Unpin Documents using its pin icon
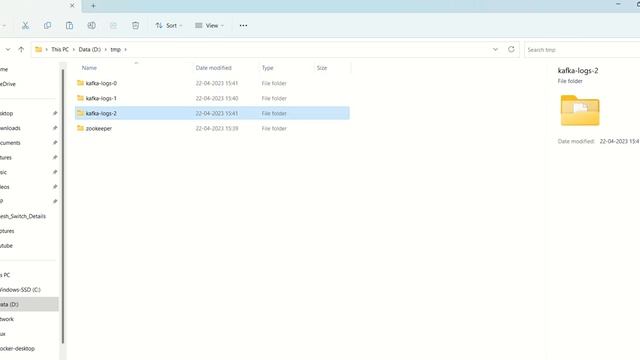 coord(55,142)
